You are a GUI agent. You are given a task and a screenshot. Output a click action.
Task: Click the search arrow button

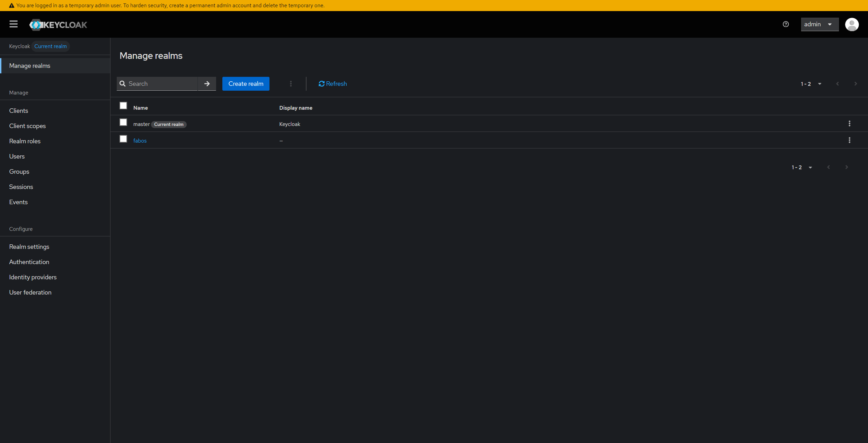[207, 83]
